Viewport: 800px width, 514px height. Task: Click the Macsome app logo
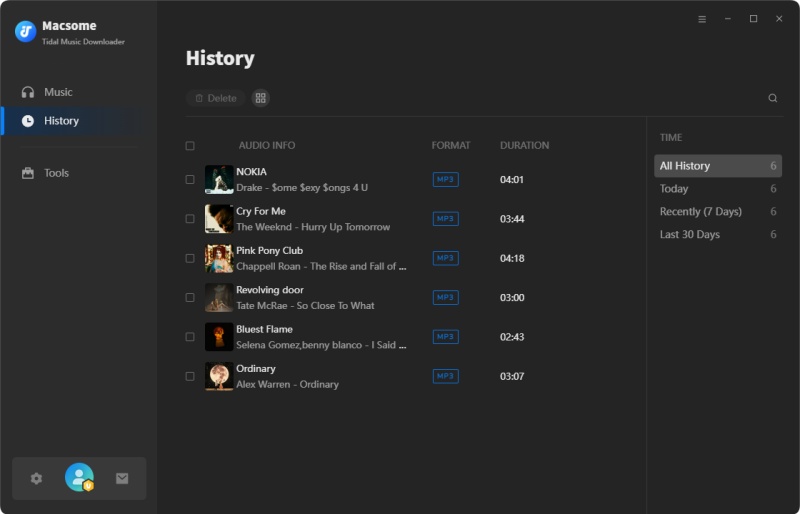tap(25, 31)
